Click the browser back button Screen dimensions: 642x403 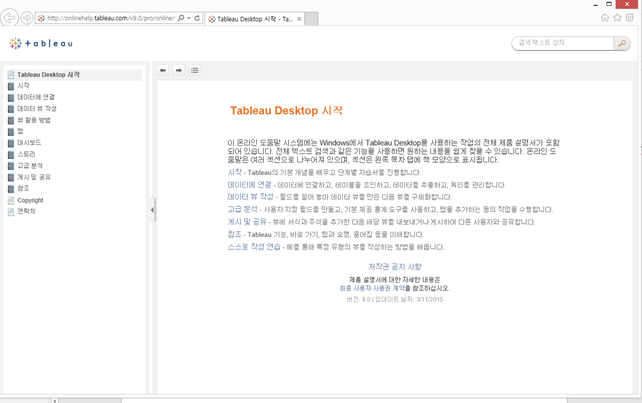(x=9, y=18)
